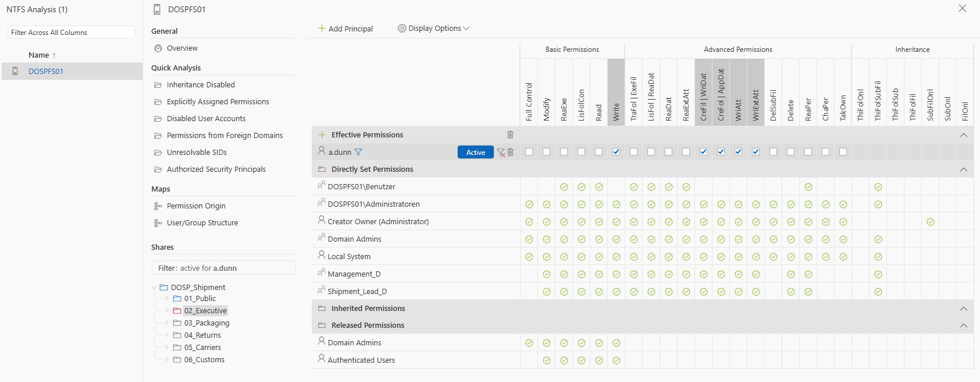Open the Overview item
Viewport: 980px width, 382px height.
[182, 48]
